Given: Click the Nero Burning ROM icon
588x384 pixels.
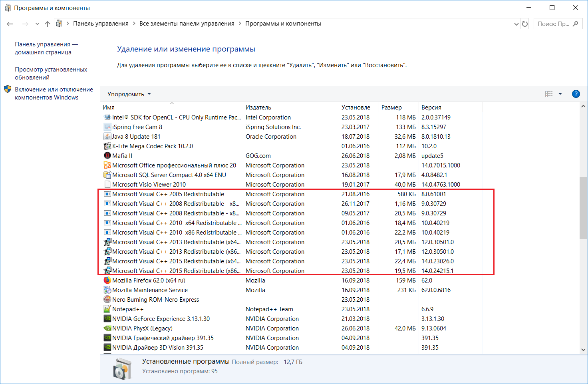Looking at the screenshot, I should point(107,300).
